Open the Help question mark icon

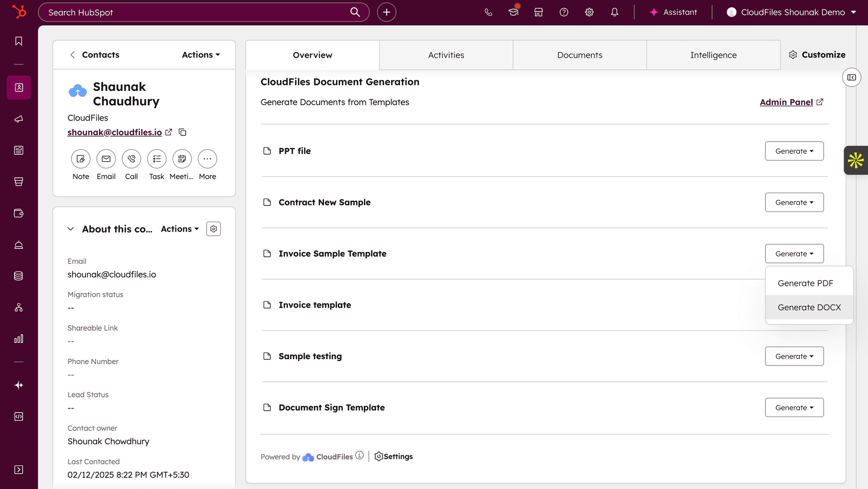[564, 12]
